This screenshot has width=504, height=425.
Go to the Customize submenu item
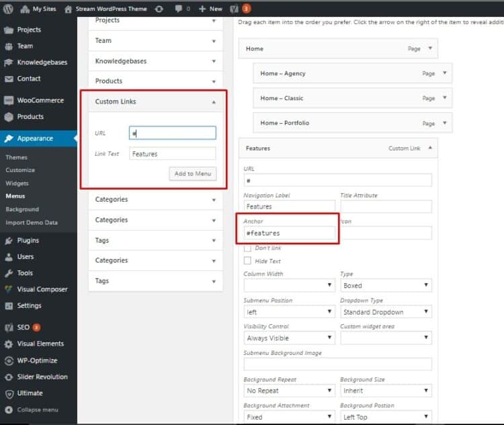point(20,170)
